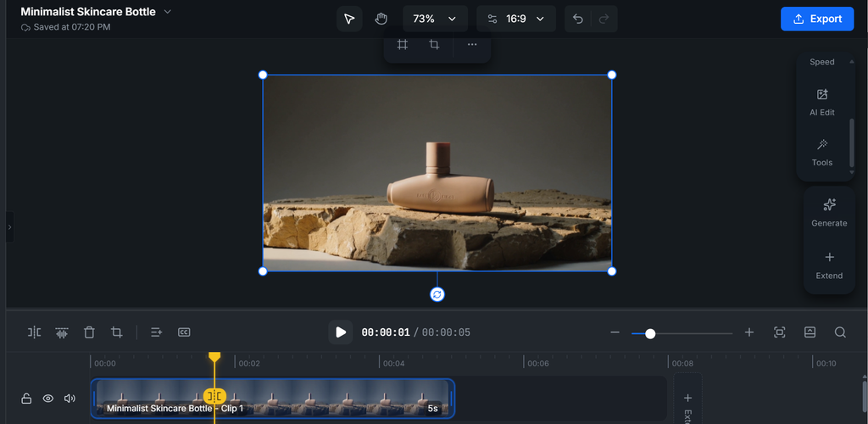Click the Extend plus button in right panel
This screenshot has height=424, width=868.
(x=829, y=265)
